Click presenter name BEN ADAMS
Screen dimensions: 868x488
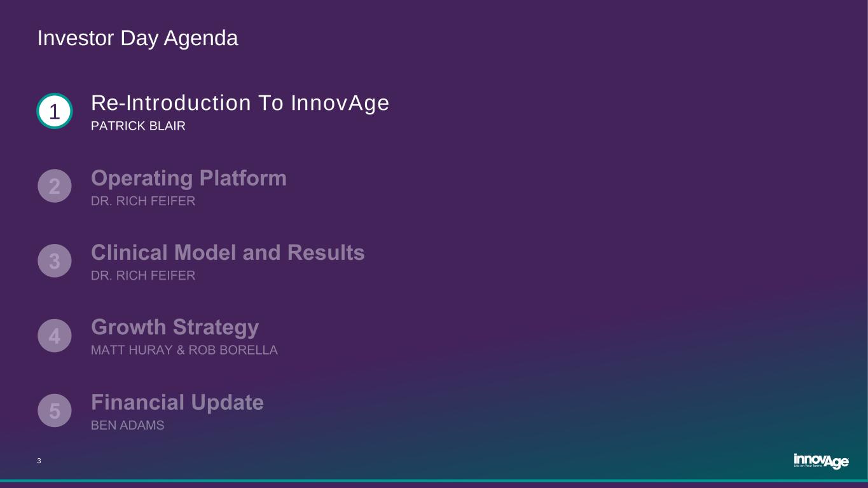[128, 426]
